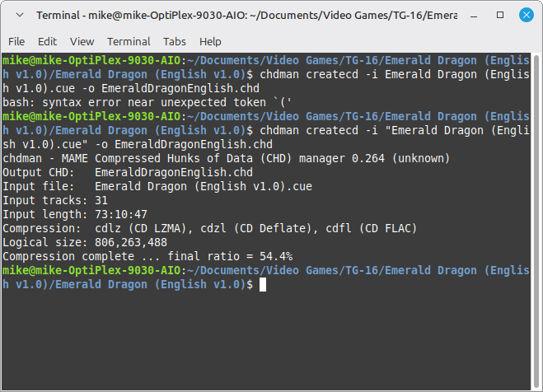Open the Tabs menu
This screenshot has width=543, height=392.
[x=175, y=41]
